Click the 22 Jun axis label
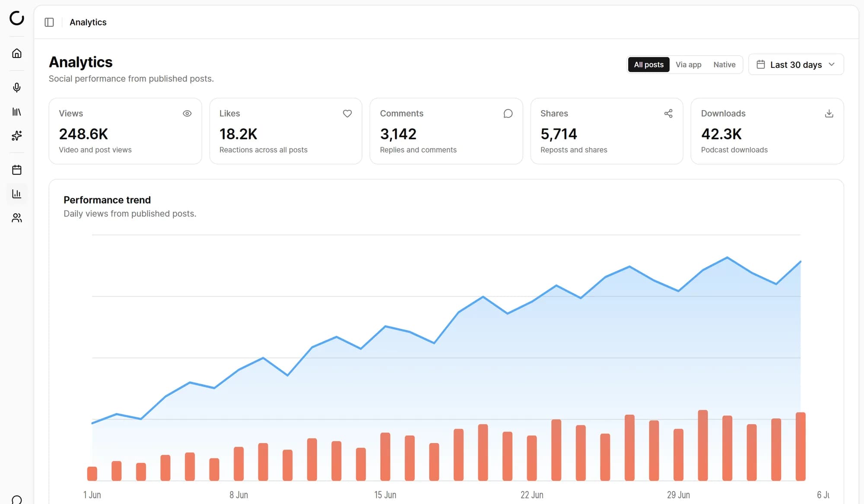The image size is (864, 504). click(x=532, y=495)
